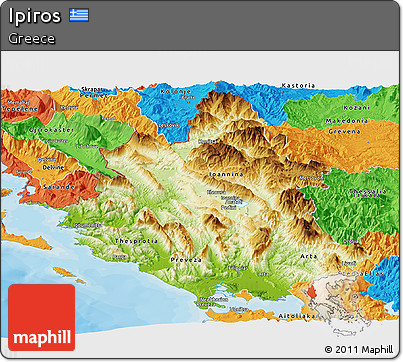Select the Thesprotia region label

[x=136, y=241]
